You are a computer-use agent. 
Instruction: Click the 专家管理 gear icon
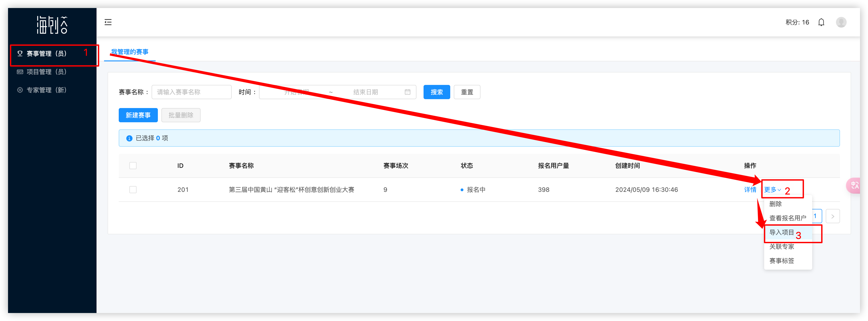pos(20,90)
